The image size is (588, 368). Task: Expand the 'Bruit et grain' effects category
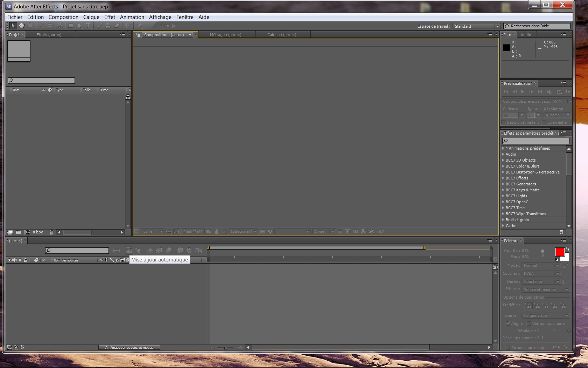tap(503, 220)
